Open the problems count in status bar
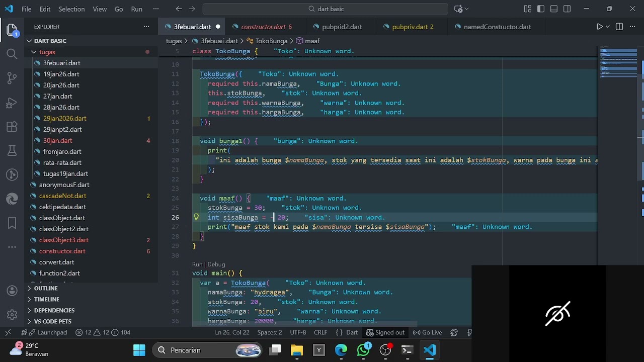Screen dimensions: 644x362 [x=103, y=332]
